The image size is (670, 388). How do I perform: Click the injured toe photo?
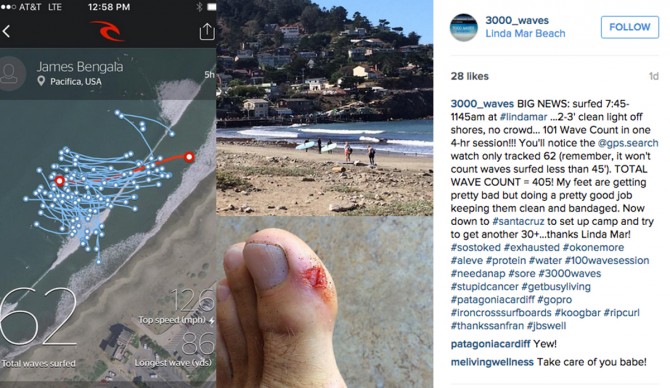point(324,302)
